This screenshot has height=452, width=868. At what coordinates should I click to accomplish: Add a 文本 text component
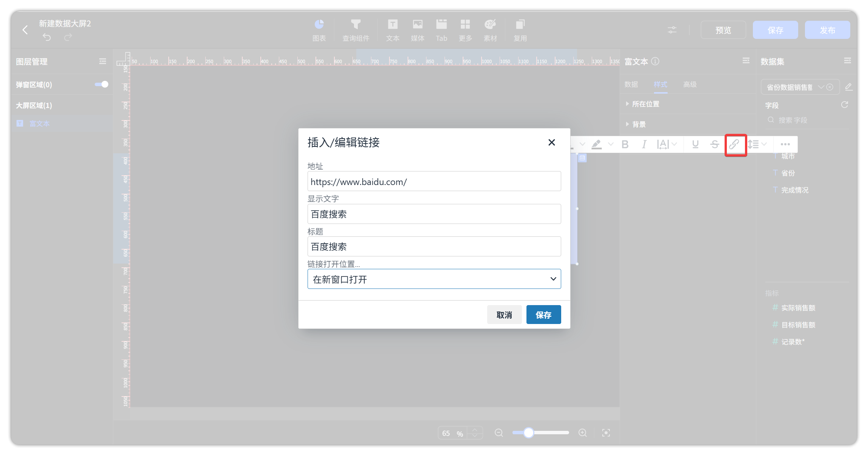click(x=392, y=30)
